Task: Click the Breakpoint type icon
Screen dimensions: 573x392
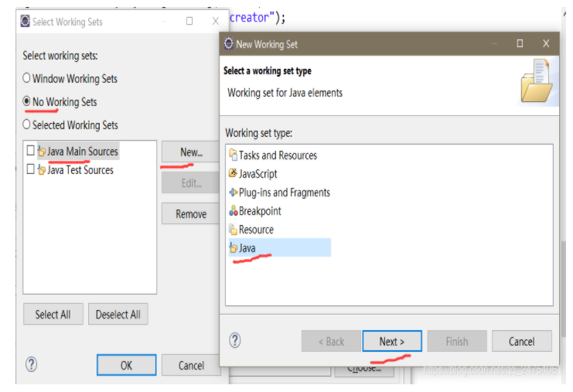Action: pos(234,211)
